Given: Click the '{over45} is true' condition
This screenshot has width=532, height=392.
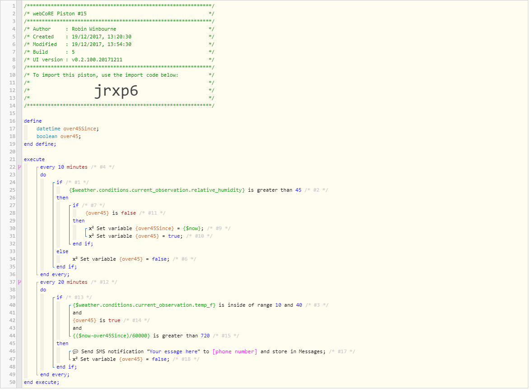Looking at the screenshot, I should pos(96,320).
